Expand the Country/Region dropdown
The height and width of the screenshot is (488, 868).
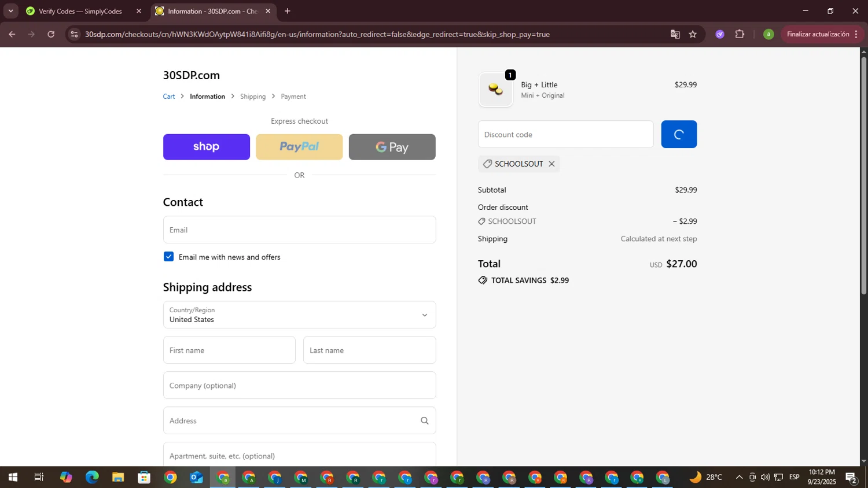[300, 315]
